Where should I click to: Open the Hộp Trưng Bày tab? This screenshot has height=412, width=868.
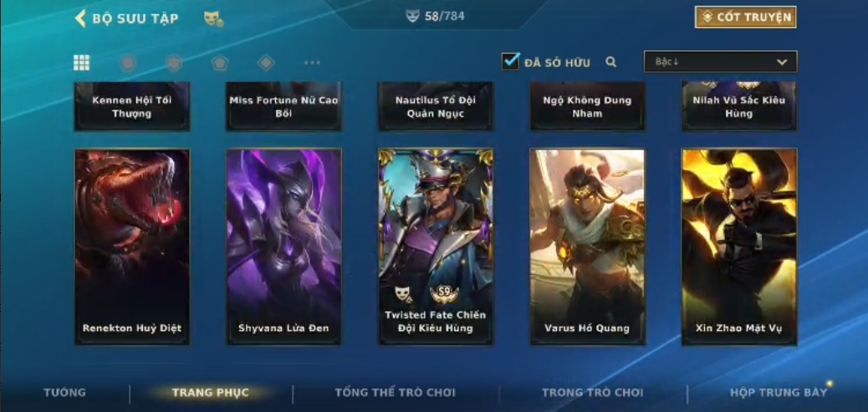tap(779, 393)
